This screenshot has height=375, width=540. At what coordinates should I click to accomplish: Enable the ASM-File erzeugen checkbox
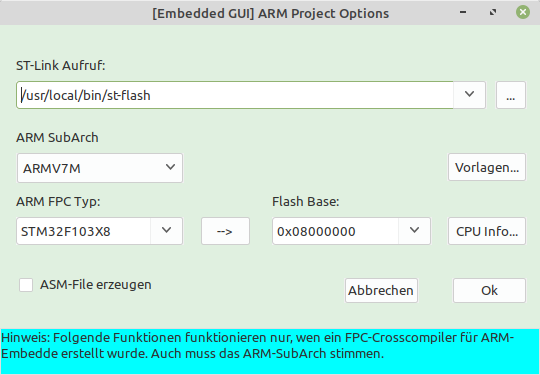pos(26,285)
